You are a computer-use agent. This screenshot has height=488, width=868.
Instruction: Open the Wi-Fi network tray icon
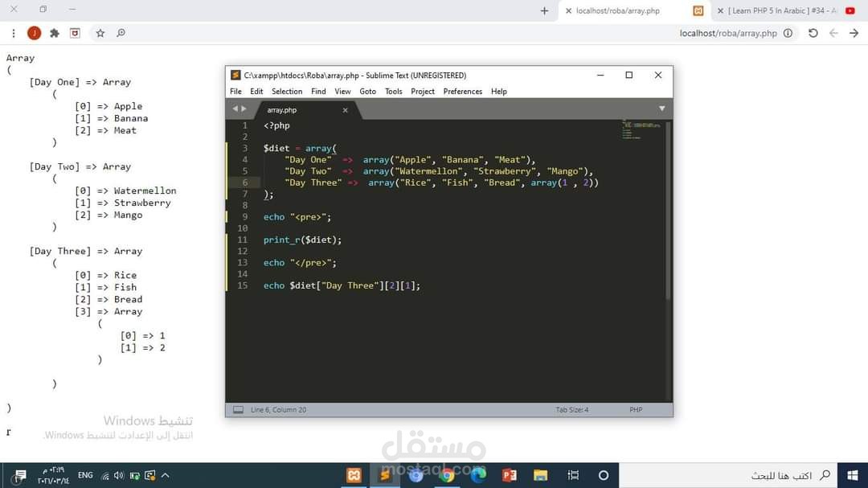(104, 475)
